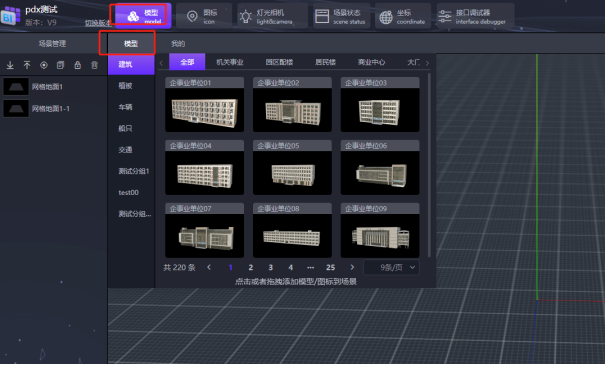Open the 模型 model toolbar button
The width and height of the screenshot is (605, 365).
pos(143,16)
